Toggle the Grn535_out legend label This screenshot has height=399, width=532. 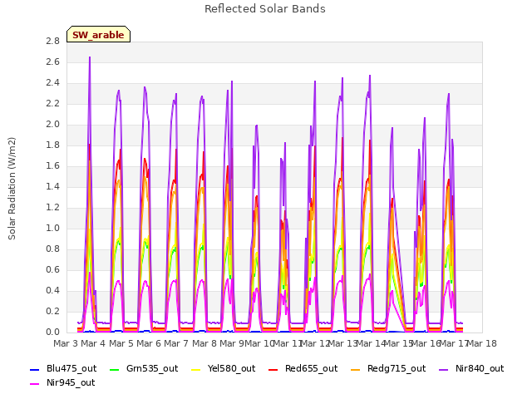[152, 369]
